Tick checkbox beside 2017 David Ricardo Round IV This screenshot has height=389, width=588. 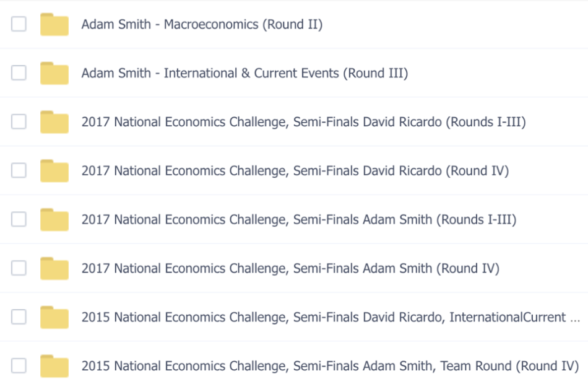click(19, 170)
